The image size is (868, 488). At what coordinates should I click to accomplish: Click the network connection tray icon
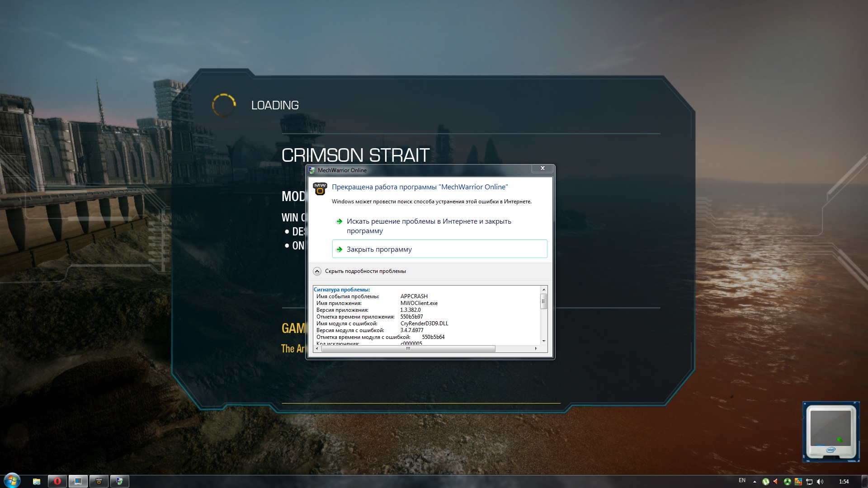(x=809, y=482)
